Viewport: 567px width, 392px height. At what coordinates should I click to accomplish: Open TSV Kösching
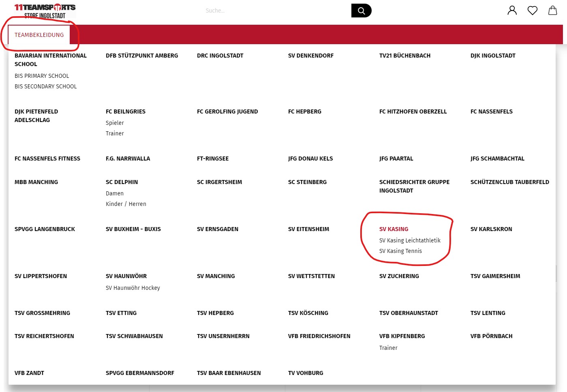308,313
